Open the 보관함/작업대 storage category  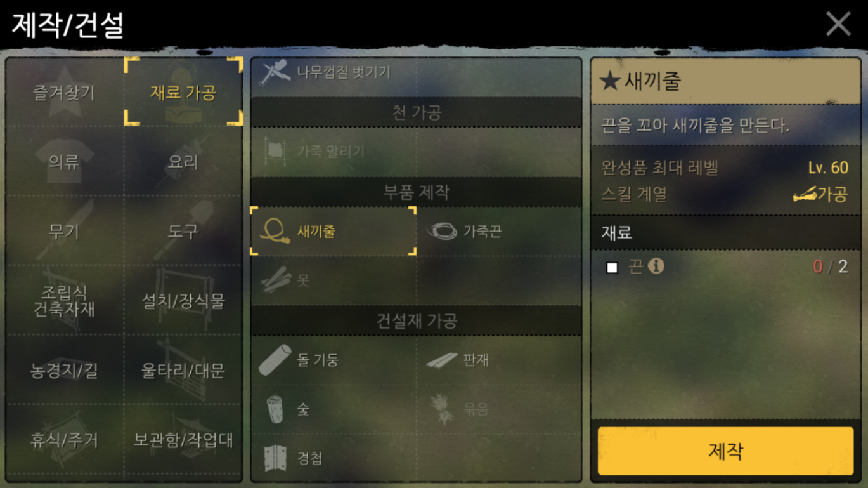pyautogui.click(x=183, y=440)
